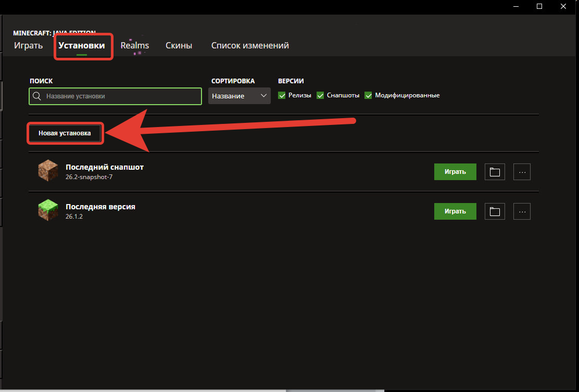Close the launcher window

click(563, 6)
